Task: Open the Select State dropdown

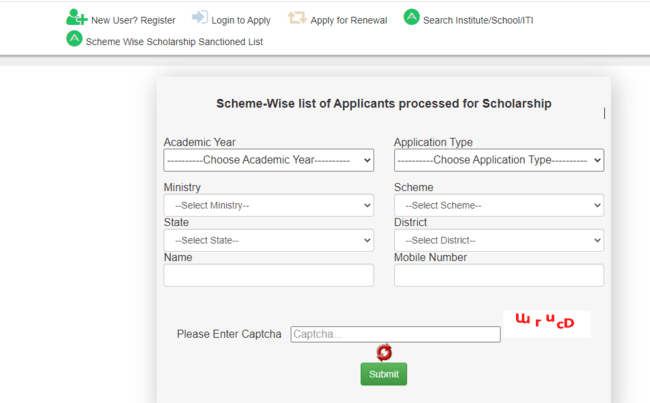Action: click(268, 240)
